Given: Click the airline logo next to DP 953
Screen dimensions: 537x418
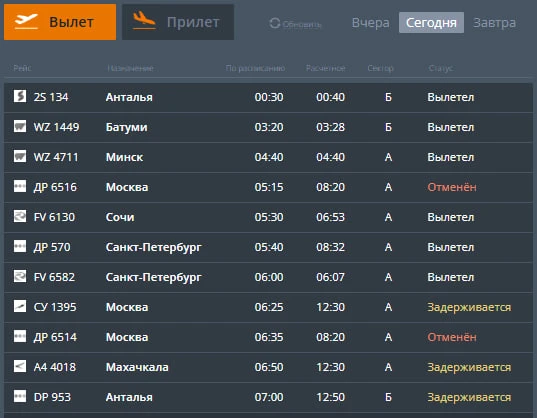Looking at the screenshot, I should pyautogui.click(x=20, y=396).
